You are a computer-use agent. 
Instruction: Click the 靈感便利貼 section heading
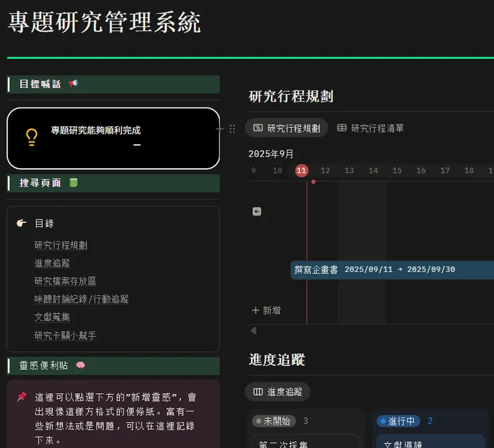click(x=43, y=365)
